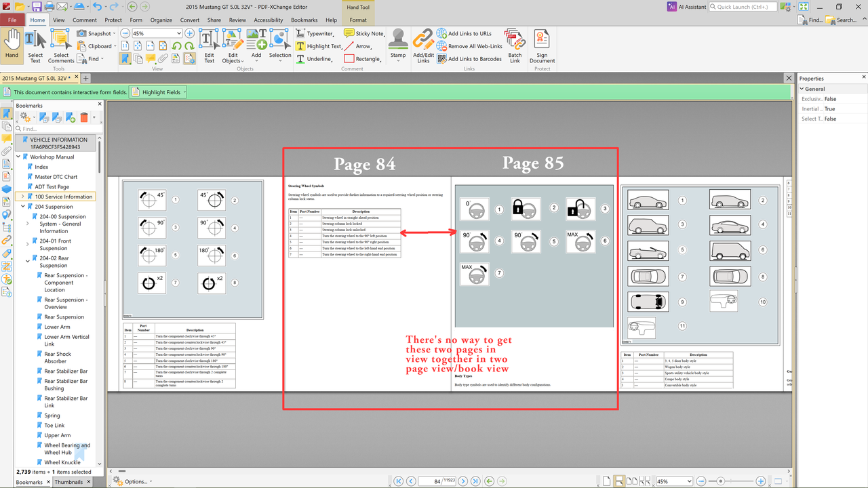The height and width of the screenshot is (488, 868).
Task: Open the Add/Edit Links tool
Action: click(x=423, y=46)
